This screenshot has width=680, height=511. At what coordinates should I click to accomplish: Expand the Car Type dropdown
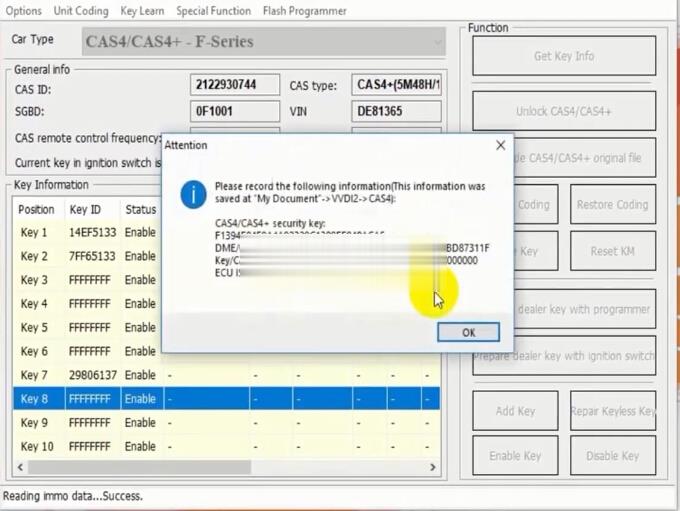click(264, 42)
